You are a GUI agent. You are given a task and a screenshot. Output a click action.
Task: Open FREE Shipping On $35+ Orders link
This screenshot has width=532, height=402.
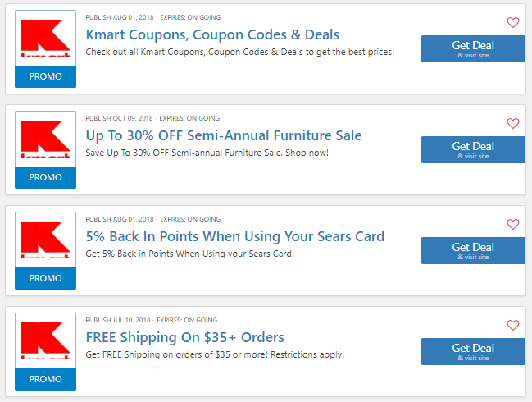coord(185,337)
